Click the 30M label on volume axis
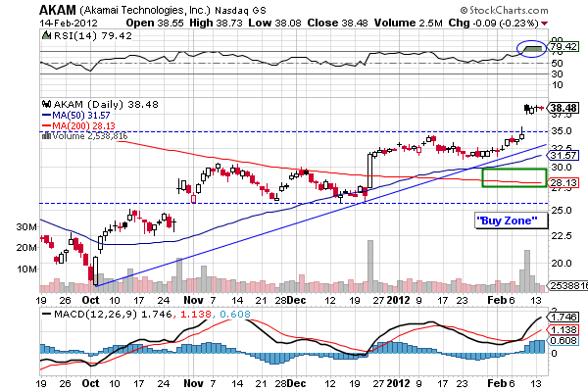 (x=26, y=227)
